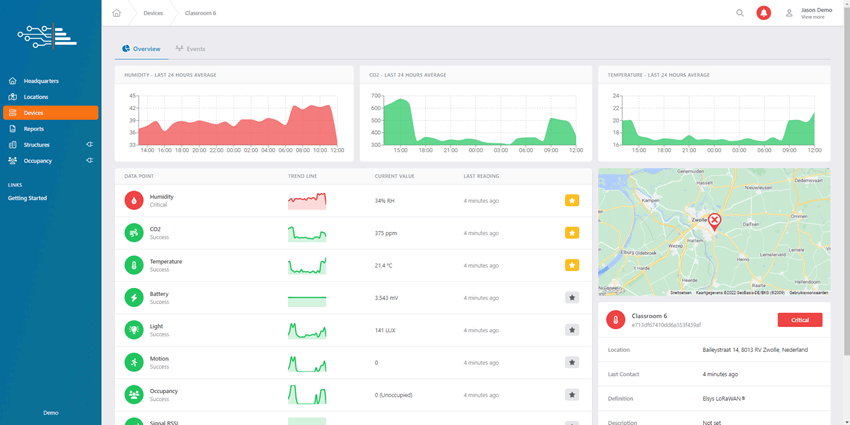The width and height of the screenshot is (850, 425).
Task: Click the 375 ppm CO2 value
Action: click(386, 233)
